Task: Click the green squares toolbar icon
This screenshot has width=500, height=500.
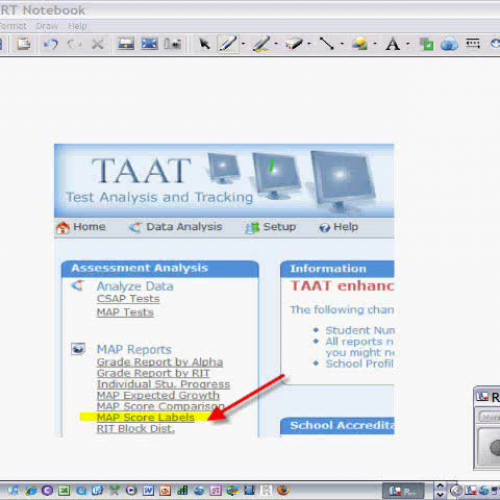Action: click(426, 44)
